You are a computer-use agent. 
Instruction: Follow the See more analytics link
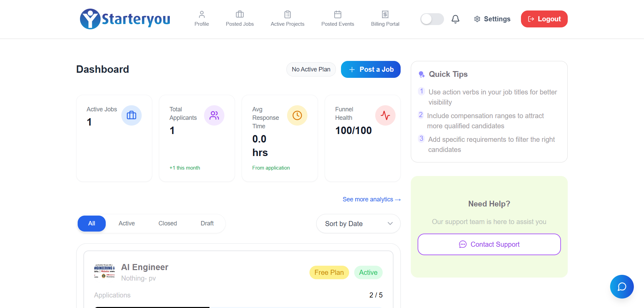(371, 199)
